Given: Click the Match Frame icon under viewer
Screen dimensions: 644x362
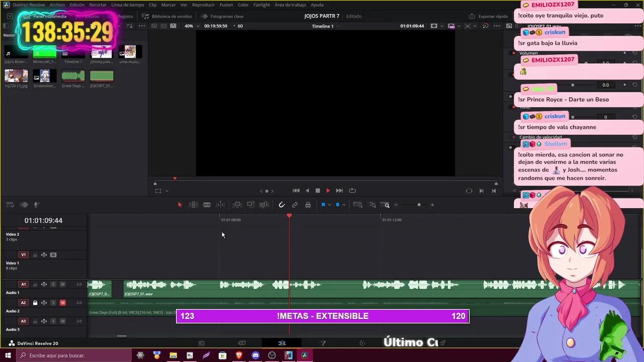Looking at the screenshot, I should (469, 191).
